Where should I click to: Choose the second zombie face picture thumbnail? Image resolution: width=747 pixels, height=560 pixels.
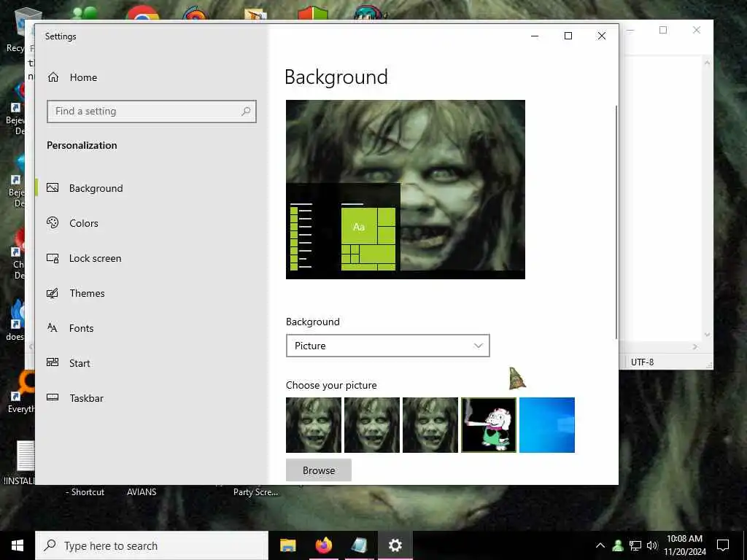click(371, 425)
